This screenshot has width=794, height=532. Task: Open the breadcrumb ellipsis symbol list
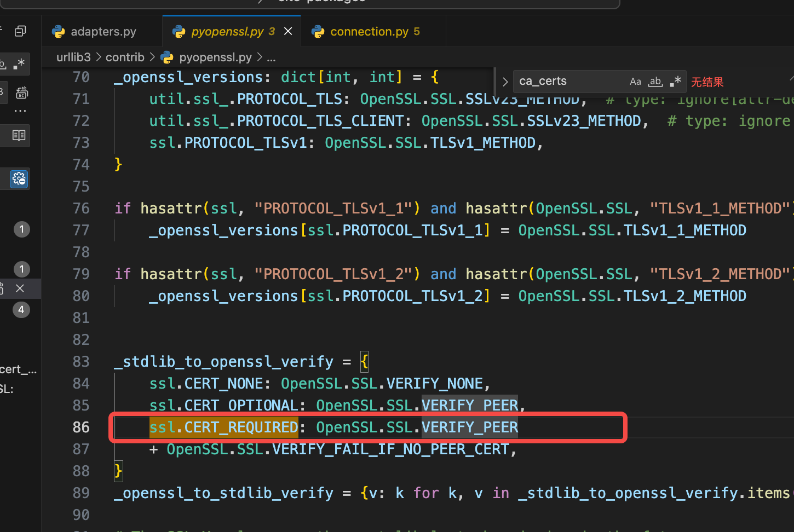point(271,57)
